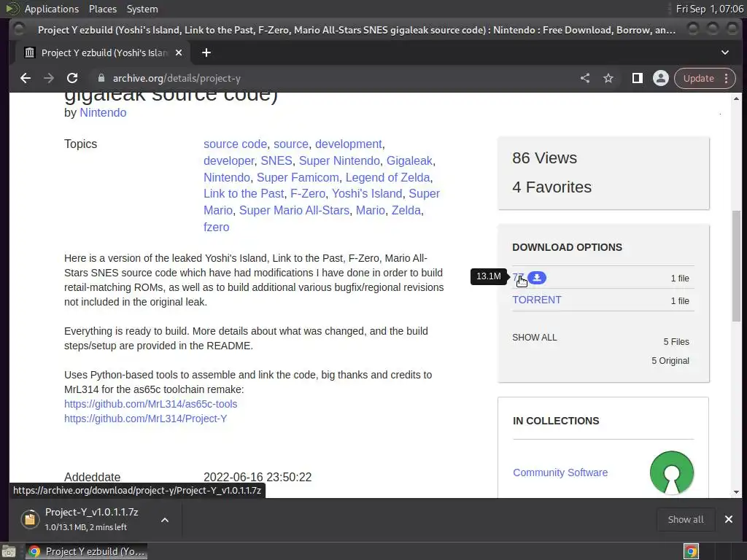Open the 'Super Famicom' topic link
The width and height of the screenshot is (747, 560).
(x=298, y=177)
